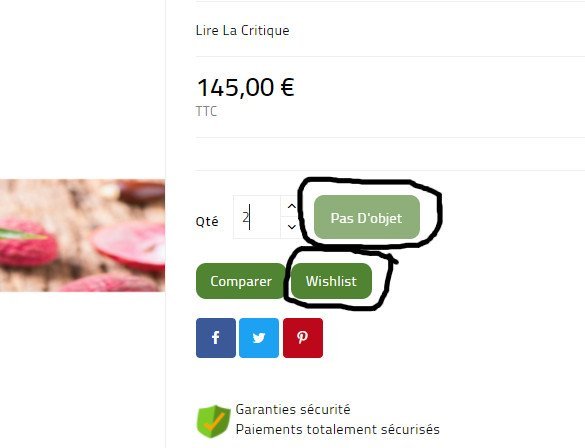Click the 145,00 price amount

236,87
